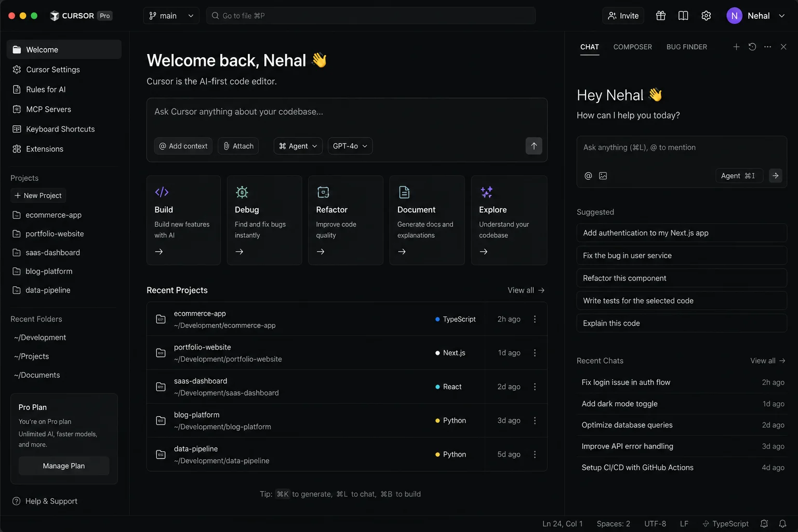This screenshot has width=798, height=532.
Task: Focus the Go to file search field
Action: click(371, 16)
